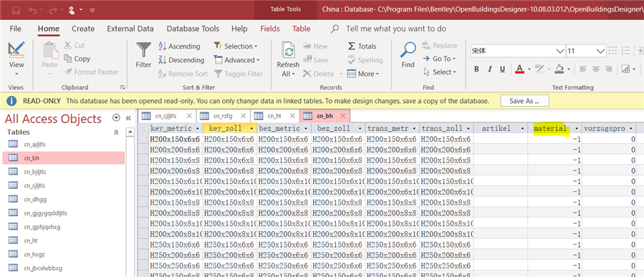
Task: Click the red Font Color button
Action: pos(519,69)
